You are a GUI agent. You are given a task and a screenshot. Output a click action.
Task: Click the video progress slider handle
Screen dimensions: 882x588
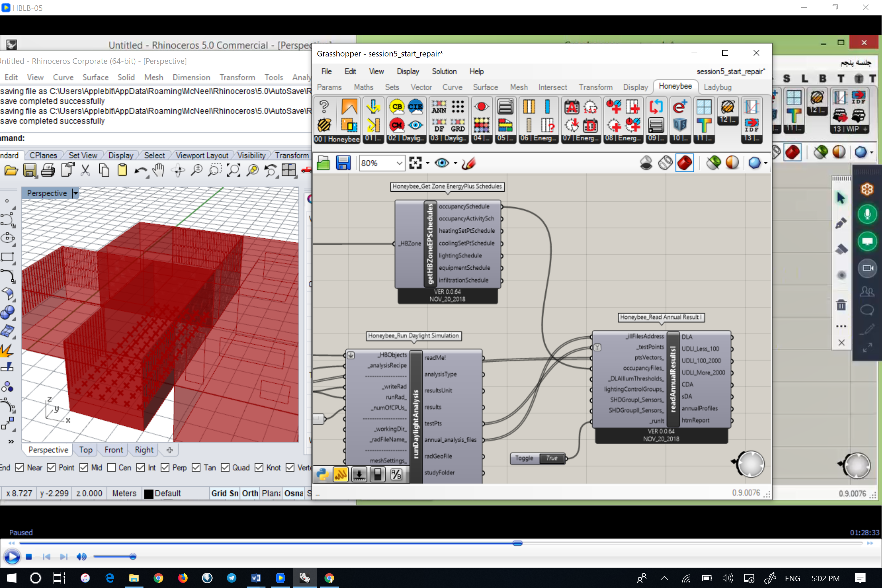517,543
